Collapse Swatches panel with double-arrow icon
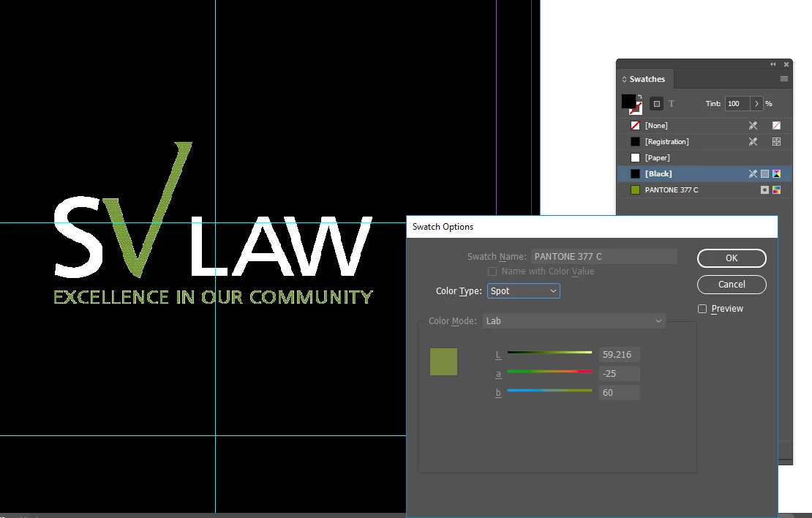The width and height of the screenshot is (812, 518). [773, 64]
